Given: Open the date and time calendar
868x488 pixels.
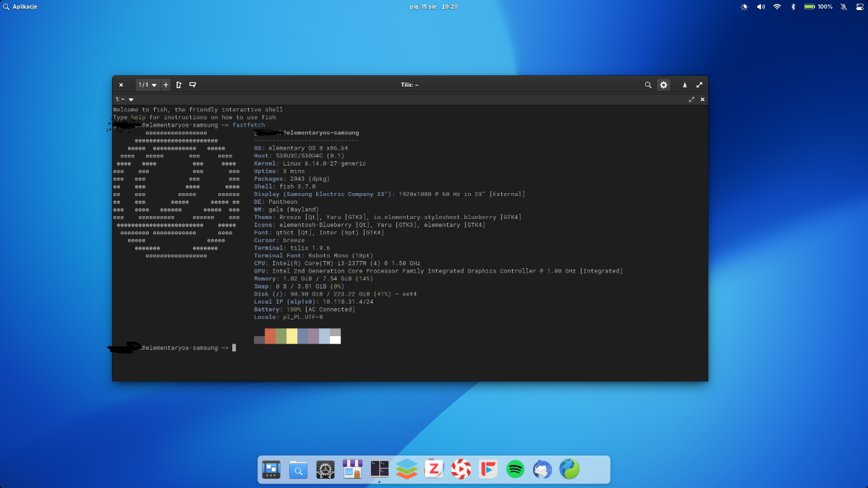Looking at the screenshot, I should tap(433, 7).
